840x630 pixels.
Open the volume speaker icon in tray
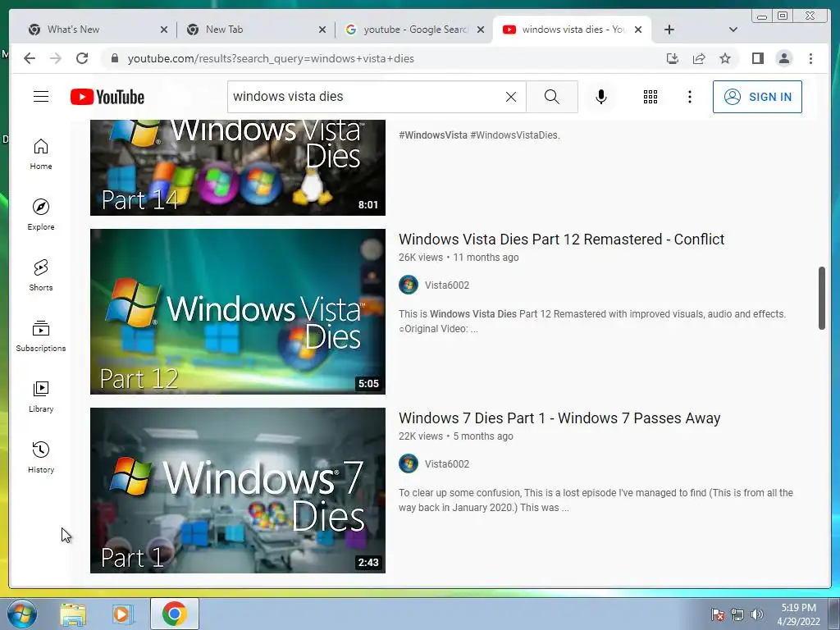click(x=757, y=614)
